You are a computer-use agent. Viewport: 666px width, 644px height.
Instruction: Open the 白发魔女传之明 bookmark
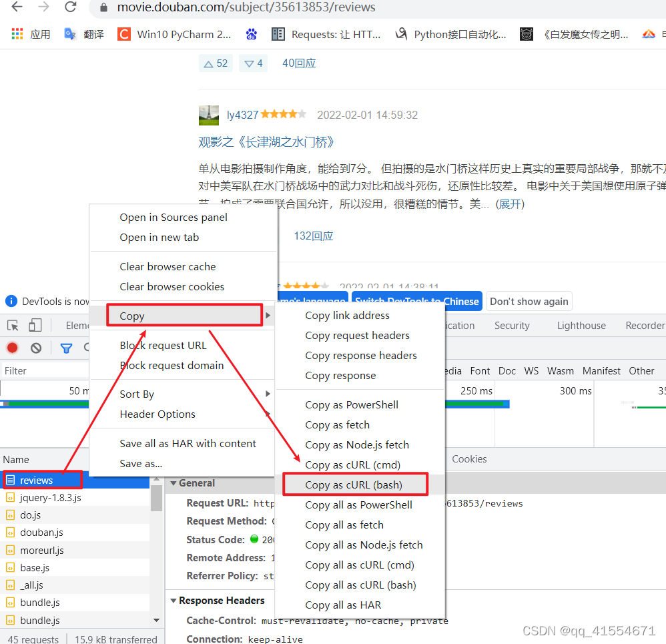(575, 34)
